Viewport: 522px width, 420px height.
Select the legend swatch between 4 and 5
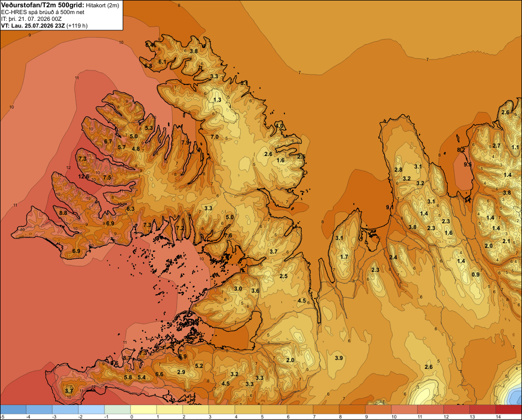[x=248, y=410]
